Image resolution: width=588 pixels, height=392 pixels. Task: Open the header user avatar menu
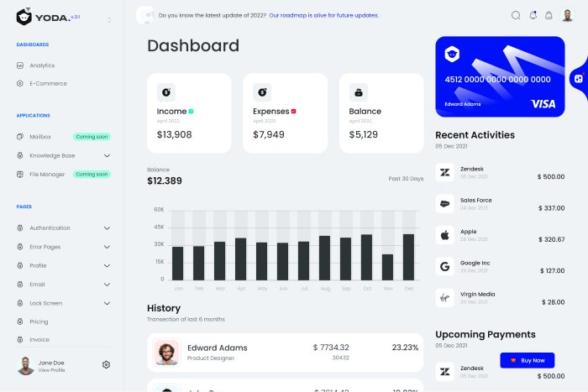pos(567,15)
